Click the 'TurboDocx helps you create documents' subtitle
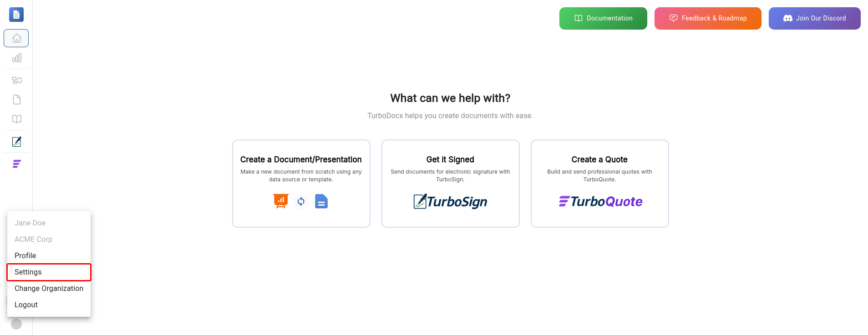 450,116
